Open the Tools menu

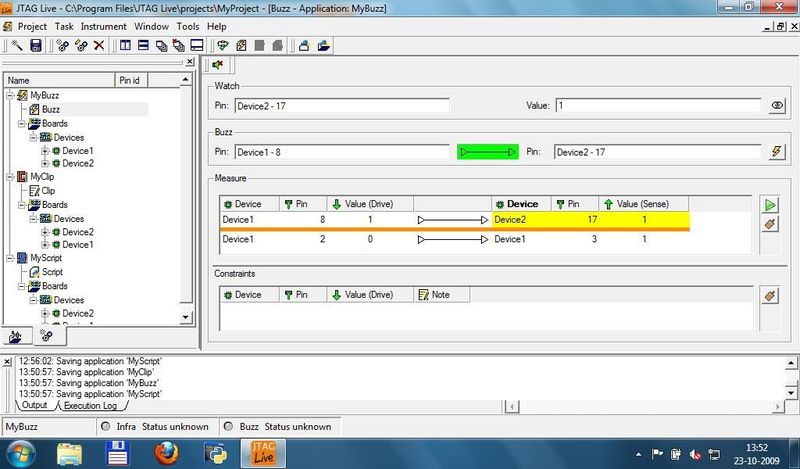(x=188, y=27)
